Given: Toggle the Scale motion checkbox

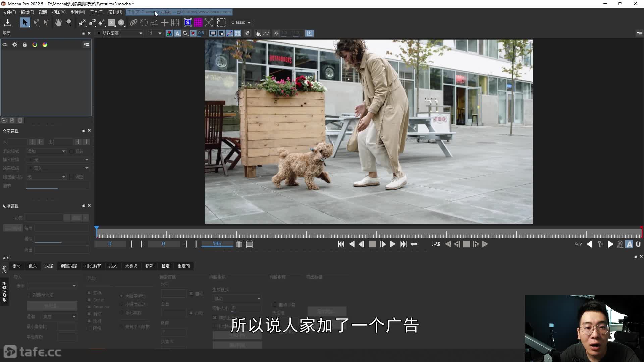Looking at the screenshot, I should coord(89,300).
